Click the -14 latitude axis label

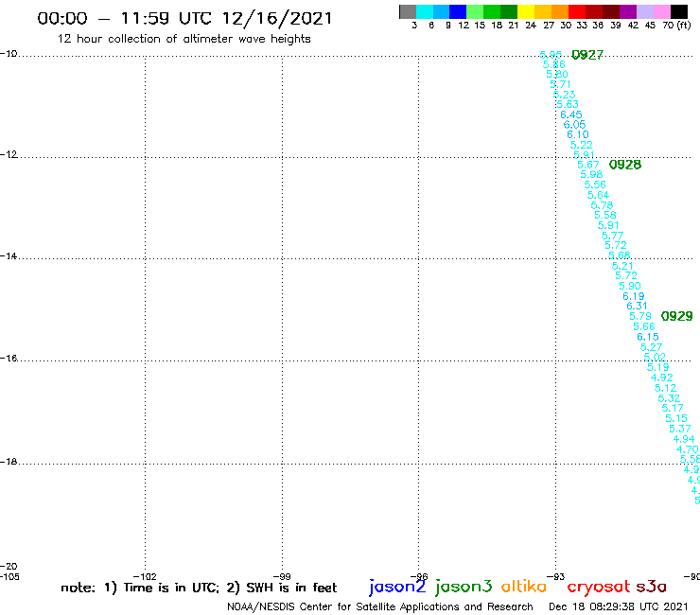point(9,256)
